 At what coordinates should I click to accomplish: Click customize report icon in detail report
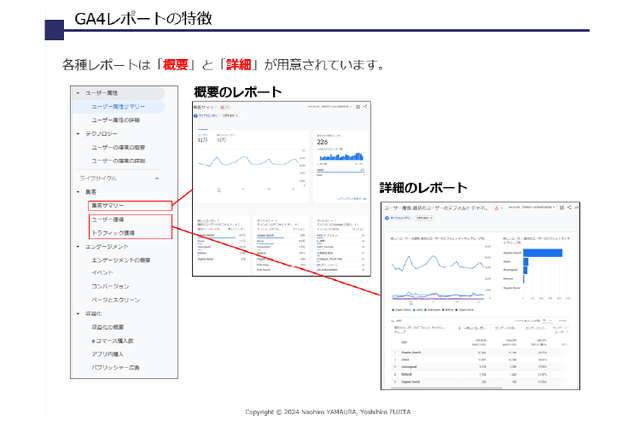pos(562,207)
